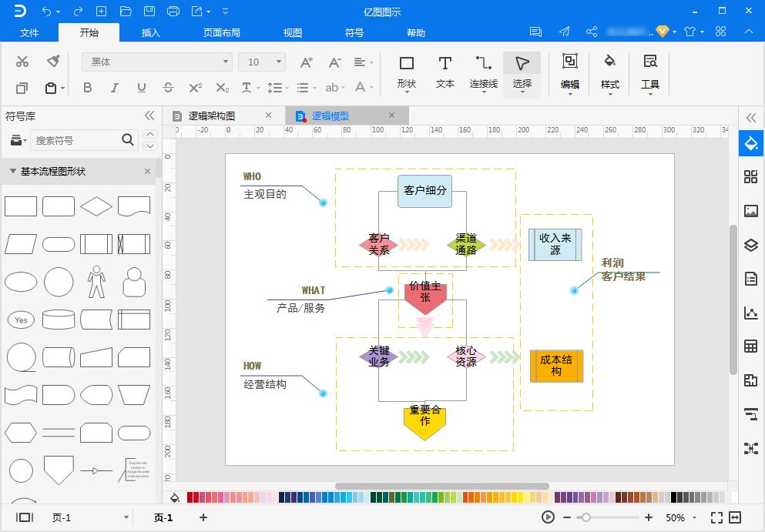
Task: Toggle underline formatting
Action: click(141, 88)
